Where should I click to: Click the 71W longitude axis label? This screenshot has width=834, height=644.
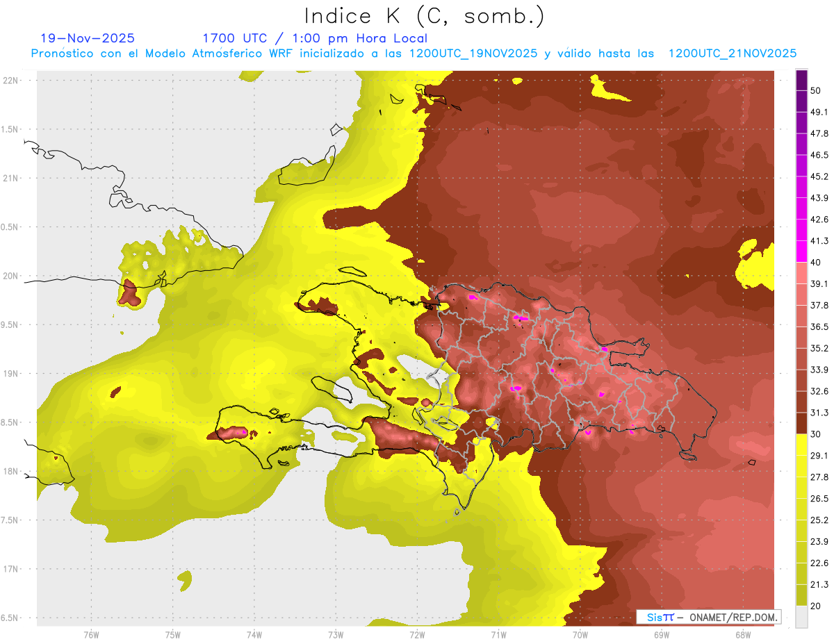pyautogui.click(x=498, y=634)
